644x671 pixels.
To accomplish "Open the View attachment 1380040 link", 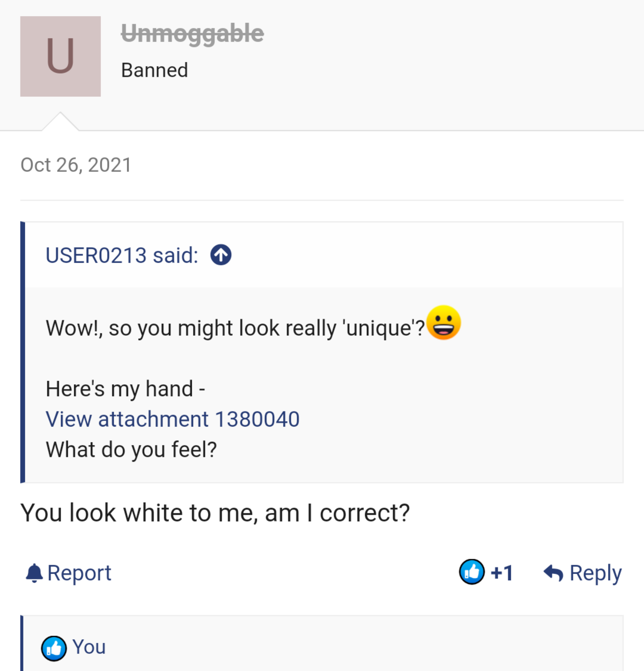I will [x=173, y=418].
